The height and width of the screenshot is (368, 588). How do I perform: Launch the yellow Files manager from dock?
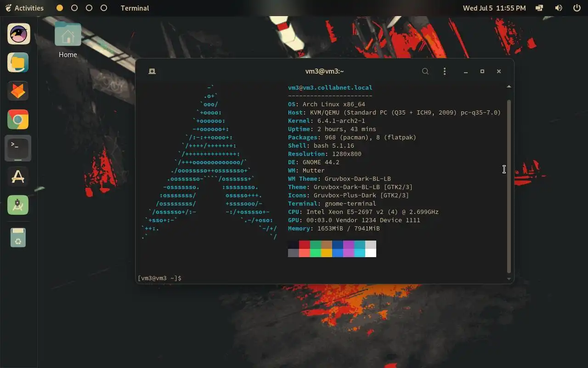pyautogui.click(x=18, y=63)
